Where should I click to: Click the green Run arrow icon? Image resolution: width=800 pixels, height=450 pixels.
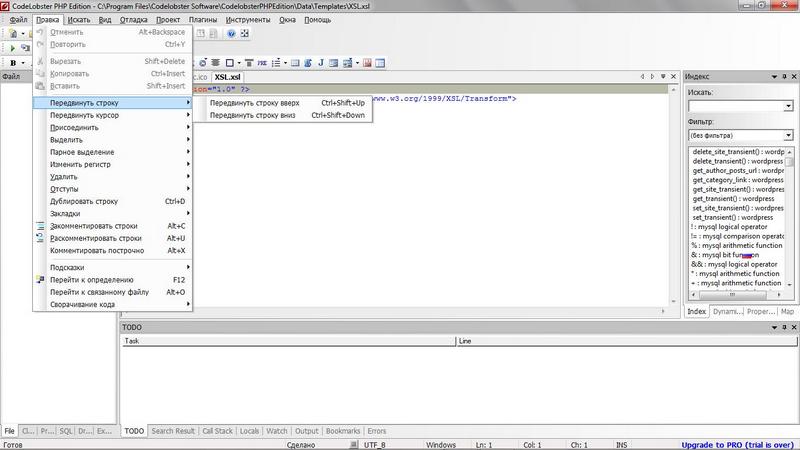(13, 48)
